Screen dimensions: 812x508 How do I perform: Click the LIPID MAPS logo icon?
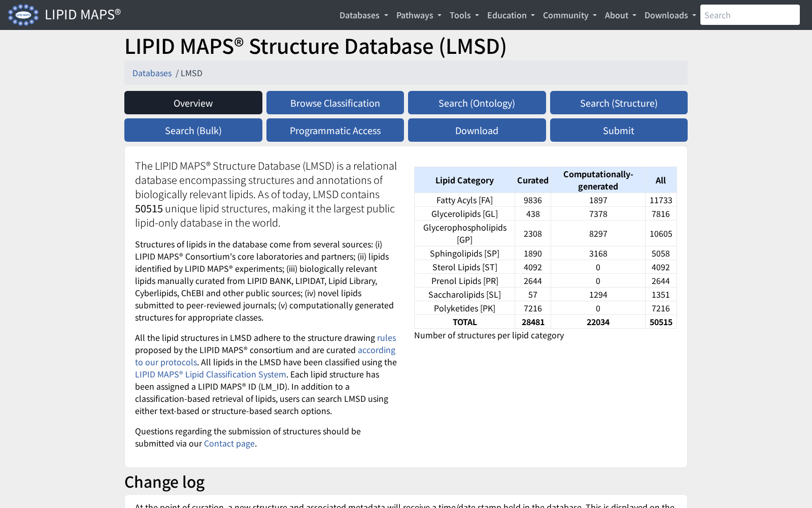(x=23, y=15)
